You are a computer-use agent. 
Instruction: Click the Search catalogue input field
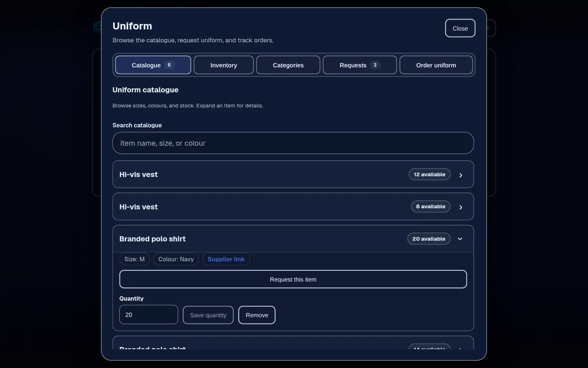[293, 143]
